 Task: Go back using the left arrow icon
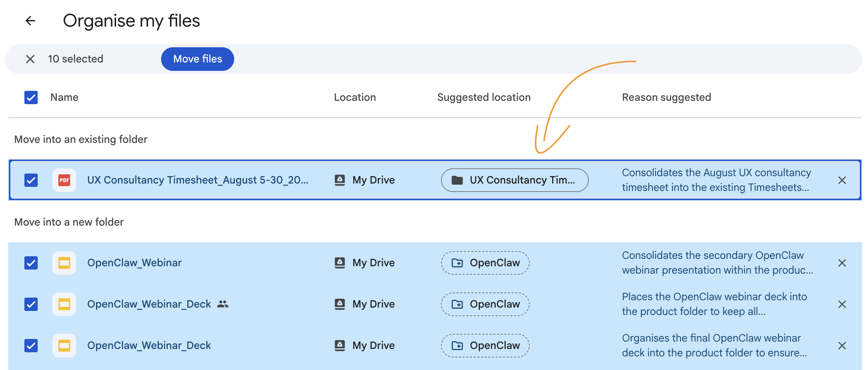30,21
